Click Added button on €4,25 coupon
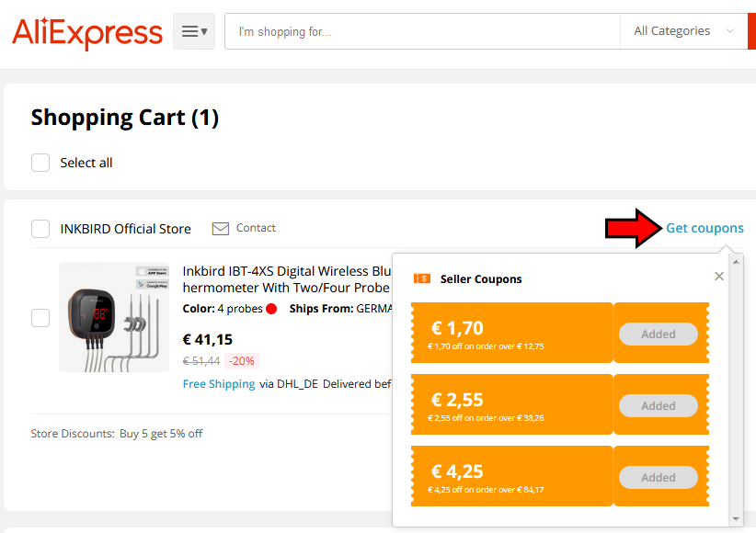The width and height of the screenshot is (756, 533). coord(659,478)
